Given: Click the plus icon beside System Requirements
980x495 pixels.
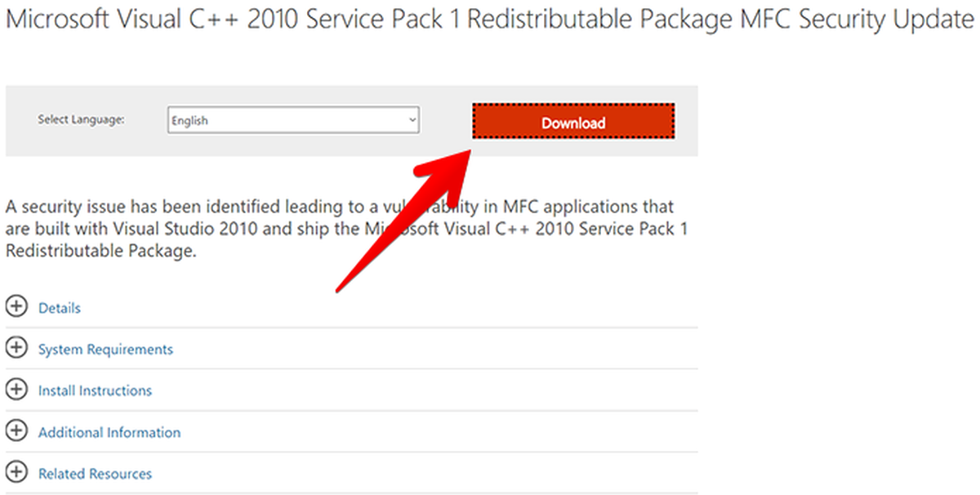Looking at the screenshot, I should pyautogui.click(x=16, y=349).
